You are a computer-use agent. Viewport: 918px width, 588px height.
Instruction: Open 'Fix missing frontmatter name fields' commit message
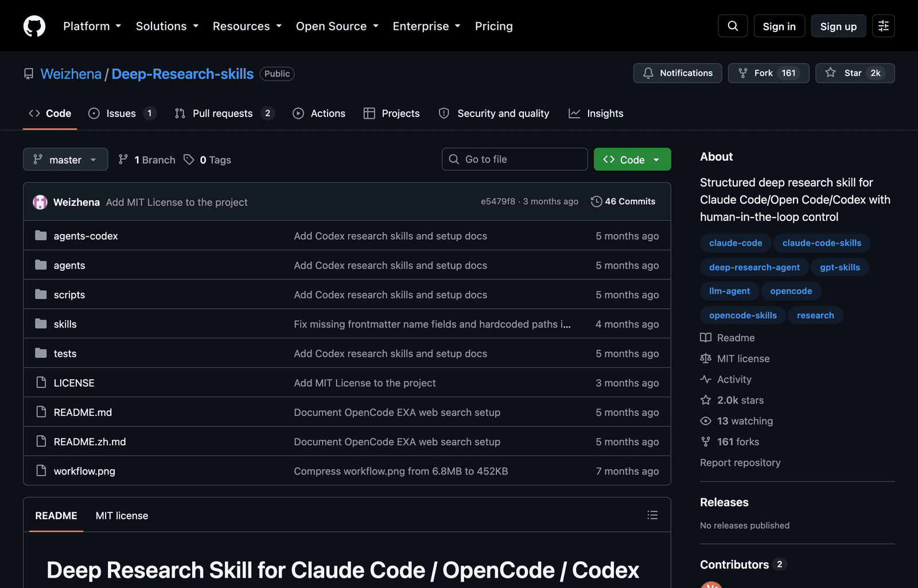[x=432, y=324]
